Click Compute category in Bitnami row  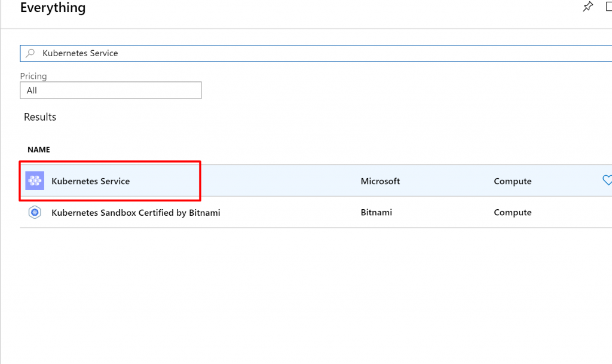(512, 212)
